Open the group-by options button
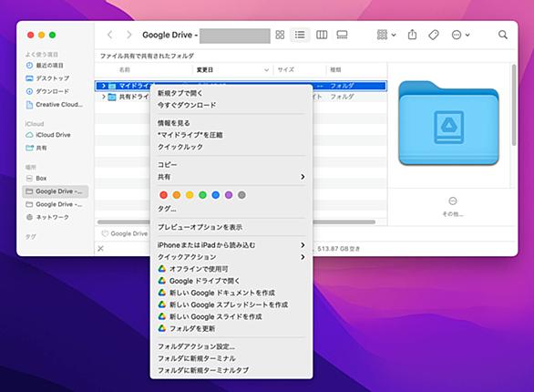The width and height of the screenshot is (534, 392). coord(386,35)
